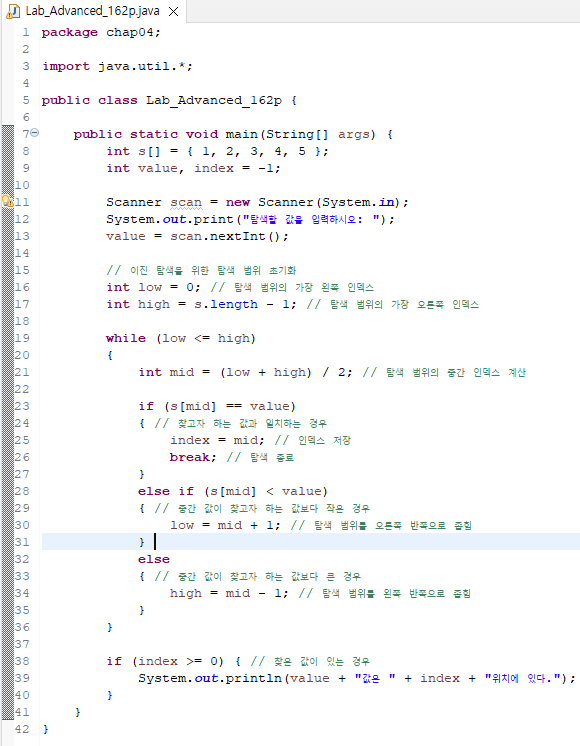
Task: Click the warning marker icon beside line 11
Action: (x=8, y=201)
